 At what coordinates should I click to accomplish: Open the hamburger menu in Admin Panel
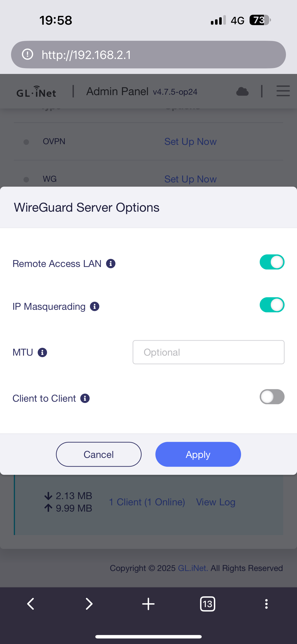point(283,91)
